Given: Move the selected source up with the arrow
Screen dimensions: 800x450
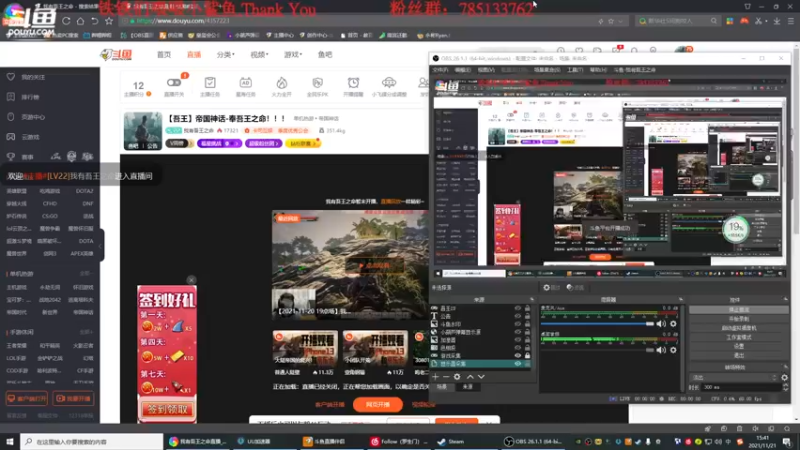Looking at the screenshot, I should pyautogui.click(x=470, y=377).
